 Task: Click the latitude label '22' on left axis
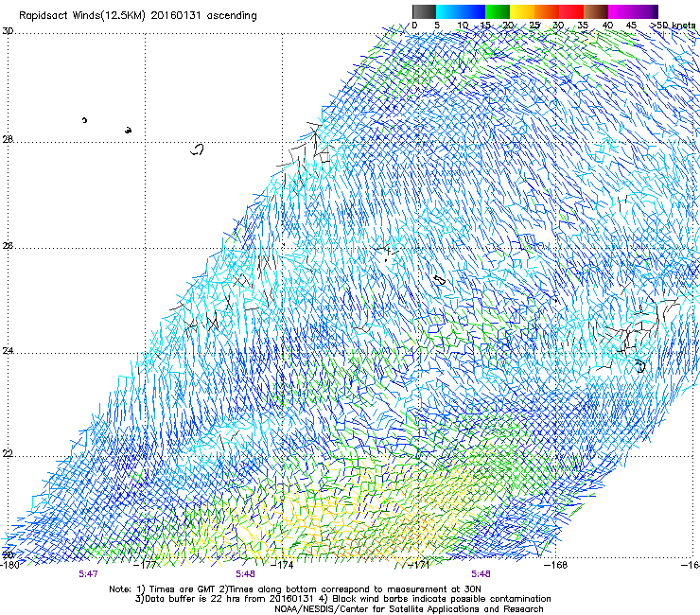coord(8,454)
